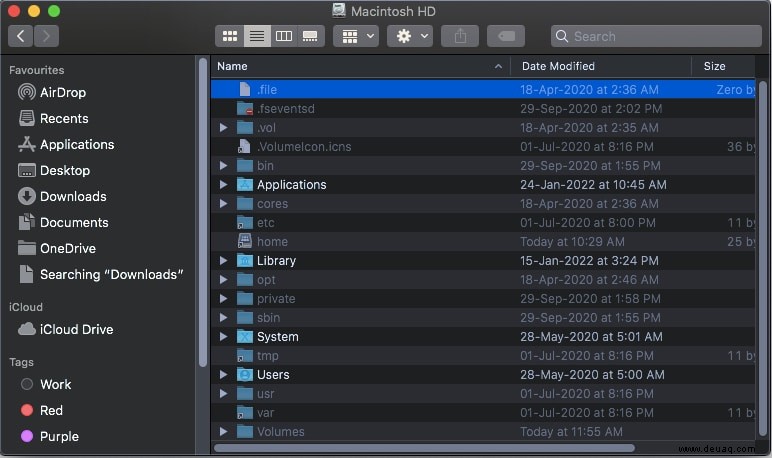Open AirDrop in the sidebar
Image resolution: width=772 pixels, height=458 pixels.
click(x=63, y=92)
